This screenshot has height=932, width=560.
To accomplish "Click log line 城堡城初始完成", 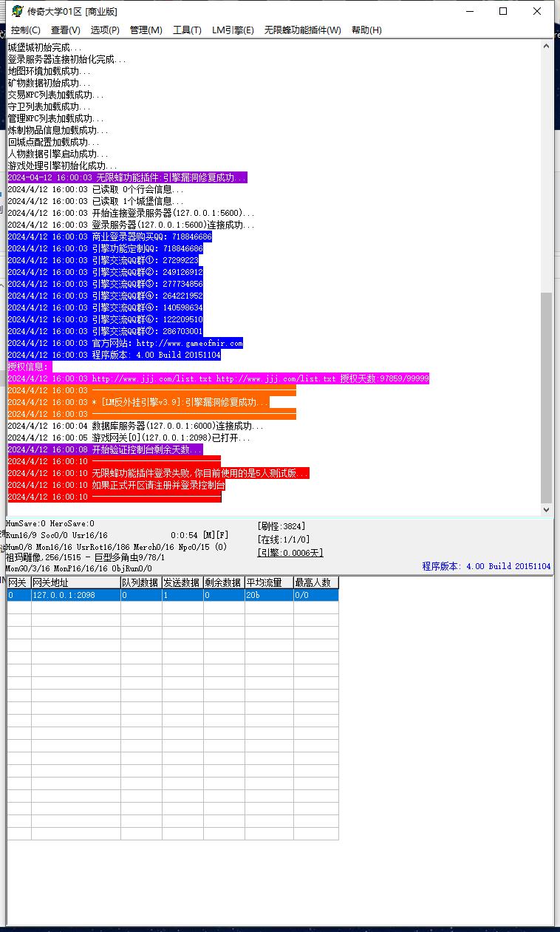I will click(x=46, y=47).
